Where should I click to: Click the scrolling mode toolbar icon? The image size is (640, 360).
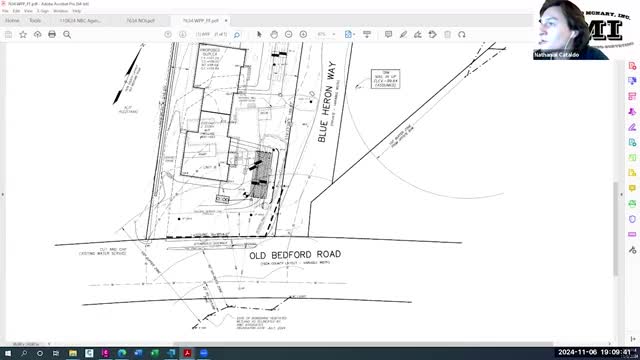(x=367, y=35)
